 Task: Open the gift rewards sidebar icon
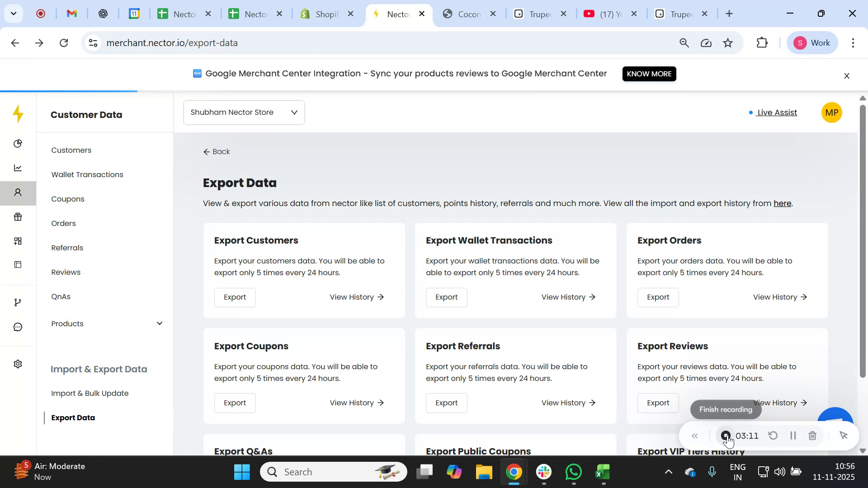(18, 217)
